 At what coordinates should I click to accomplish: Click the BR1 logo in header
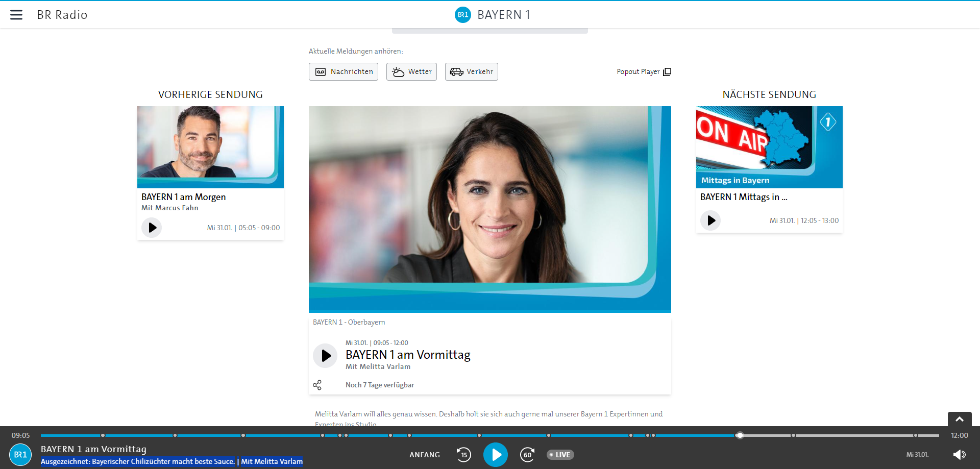coord(463,15)
